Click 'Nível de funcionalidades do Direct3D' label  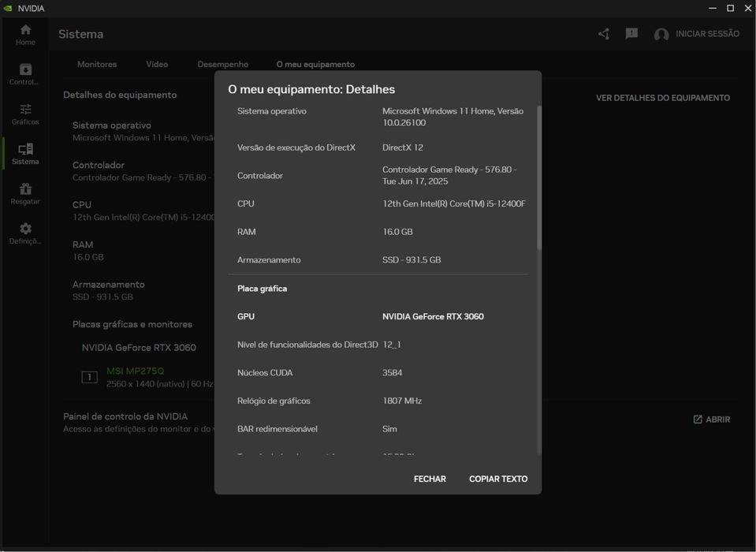pyautogui.click(x=307, y=345)
